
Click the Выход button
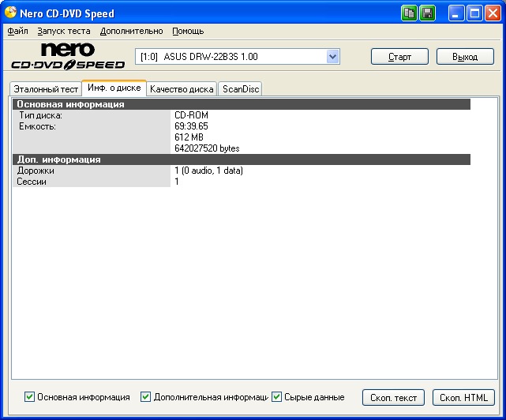[x=465, y=57]
